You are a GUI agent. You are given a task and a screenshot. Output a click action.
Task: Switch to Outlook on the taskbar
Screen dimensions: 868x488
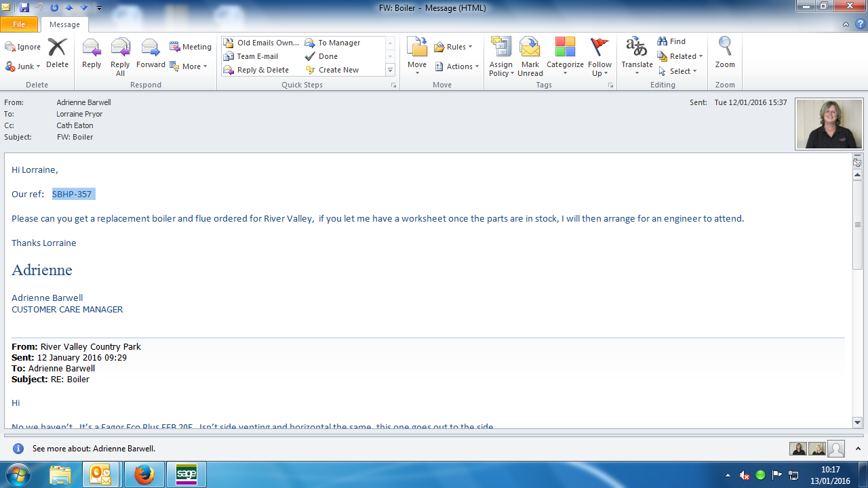tap(100, 474)
